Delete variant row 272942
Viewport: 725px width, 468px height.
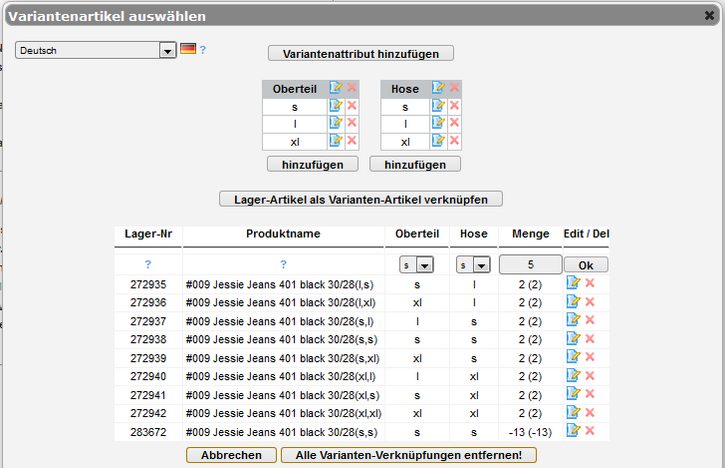[x=590, y=413]
